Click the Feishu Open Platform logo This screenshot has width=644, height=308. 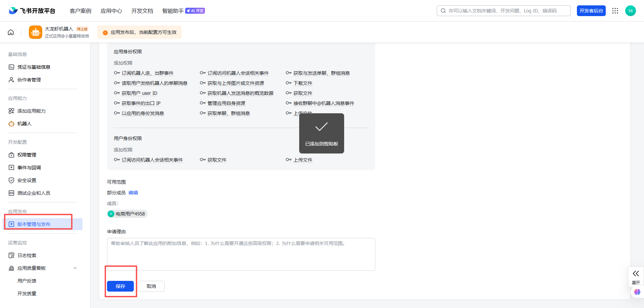click(x=32, y=11)
